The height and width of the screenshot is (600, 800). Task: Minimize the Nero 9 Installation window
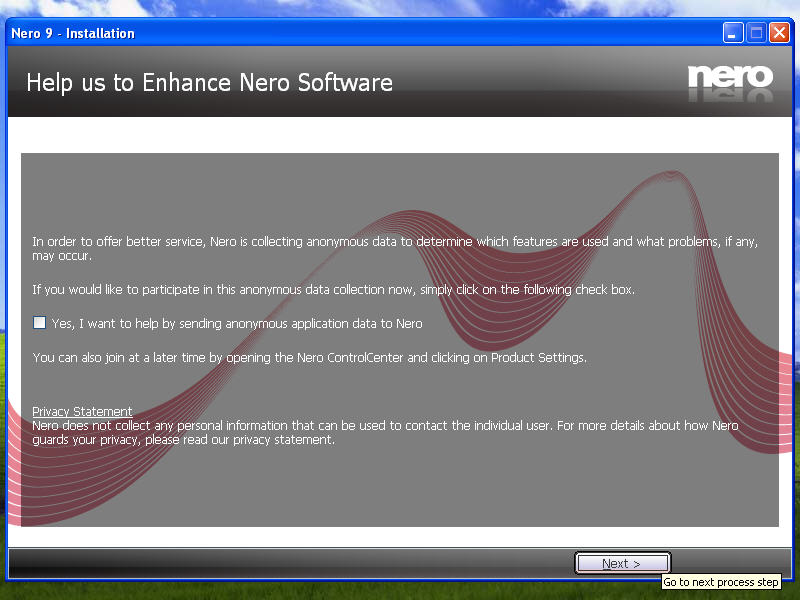point(733,33)
